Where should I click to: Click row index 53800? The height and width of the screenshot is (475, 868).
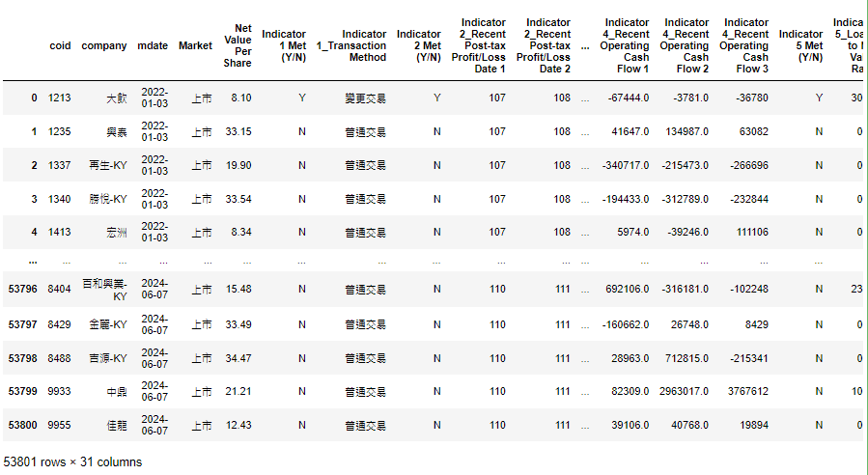[23, 426]
